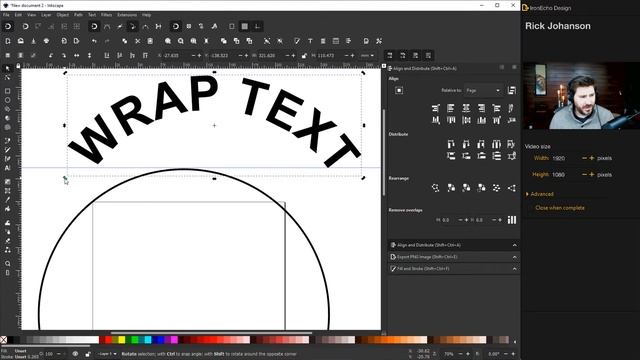Screen dimensions: 640x360
Task: Select the Calligraphy tool
Action: pos(7,159)
